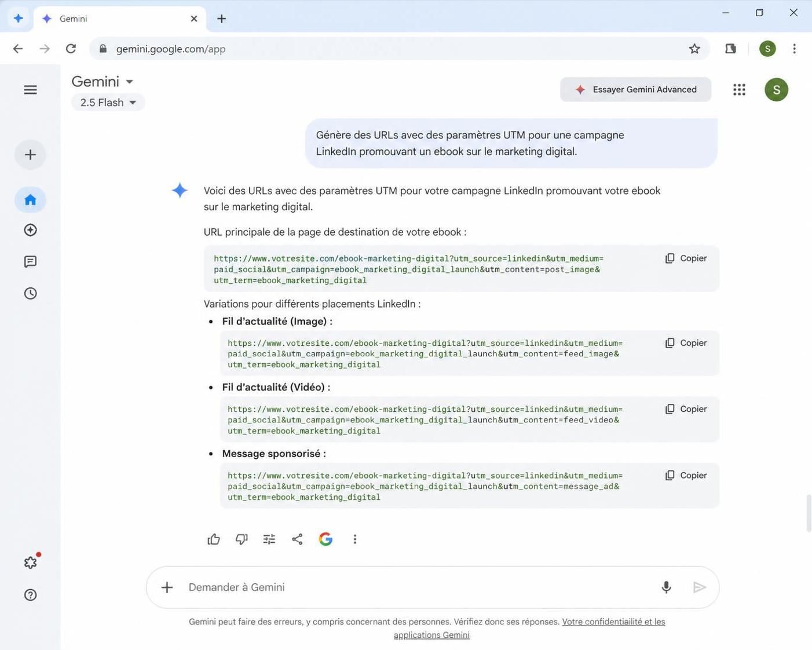
Task: Click the page vertical scrollbar thumb
Action: pos(809,513)
